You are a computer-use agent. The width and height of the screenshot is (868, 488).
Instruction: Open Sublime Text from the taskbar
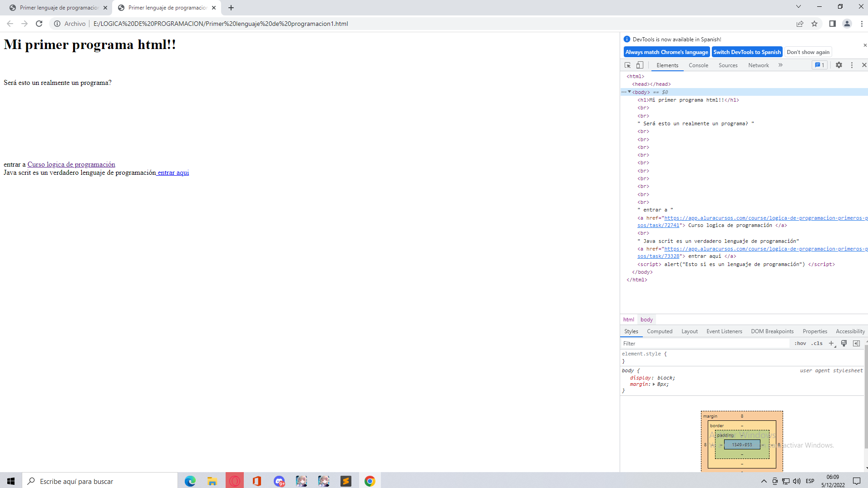pyautogui.click(x=346, y=481)
